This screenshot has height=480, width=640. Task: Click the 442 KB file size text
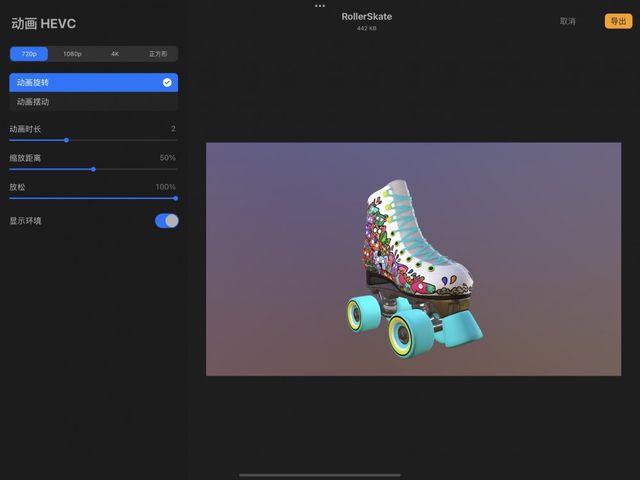(367, 28)
